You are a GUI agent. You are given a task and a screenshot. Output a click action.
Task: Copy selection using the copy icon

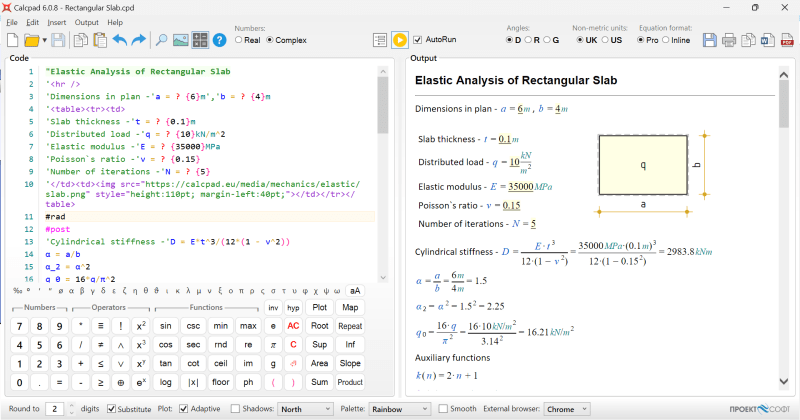tap(81, 40)
